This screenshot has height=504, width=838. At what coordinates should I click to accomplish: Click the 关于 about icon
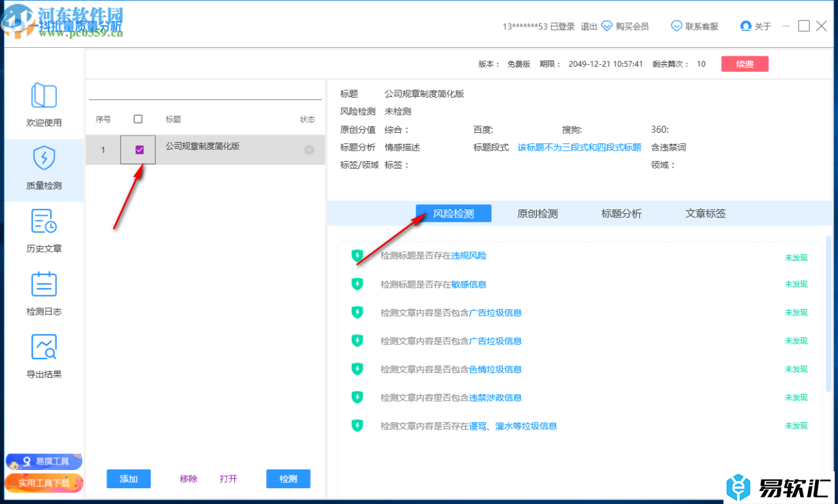click(x=745, y=26)
